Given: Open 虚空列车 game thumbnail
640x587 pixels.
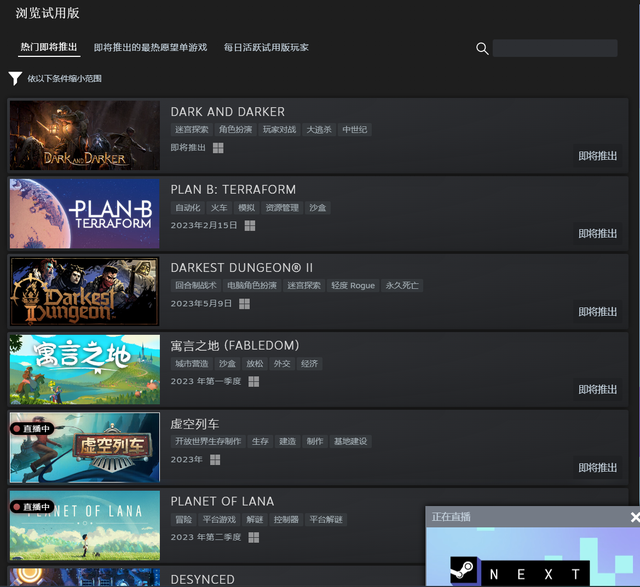Looking at the screenshot, I should 85,447.
